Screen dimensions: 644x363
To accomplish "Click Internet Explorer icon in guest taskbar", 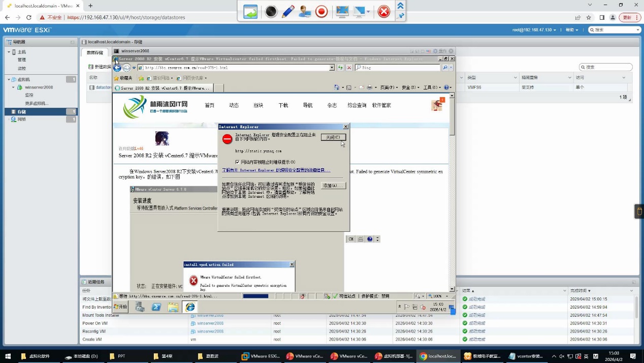I will click(190, 307).
